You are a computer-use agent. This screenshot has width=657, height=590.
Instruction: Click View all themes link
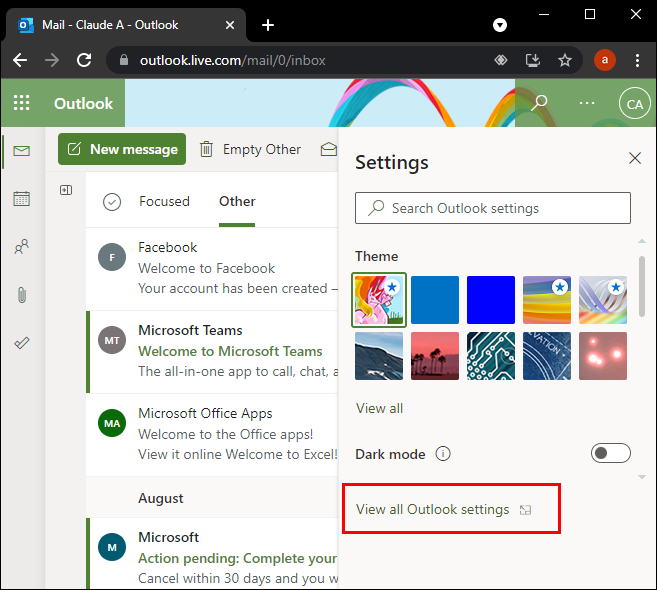(x=380, y=408)
